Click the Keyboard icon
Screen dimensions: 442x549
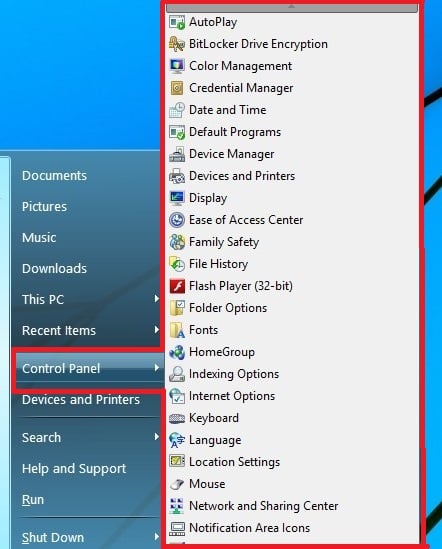click(x=177, y=418)
